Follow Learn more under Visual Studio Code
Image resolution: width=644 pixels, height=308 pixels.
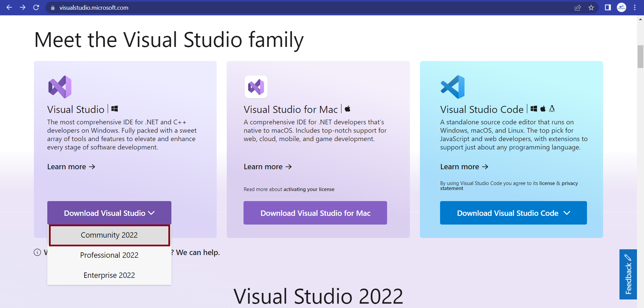[464, 167]
